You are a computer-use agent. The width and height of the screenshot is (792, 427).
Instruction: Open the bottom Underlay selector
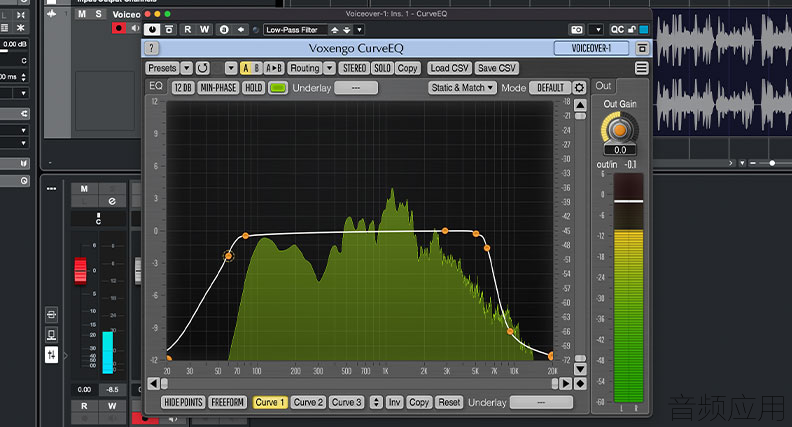click(x=541, y=402)
